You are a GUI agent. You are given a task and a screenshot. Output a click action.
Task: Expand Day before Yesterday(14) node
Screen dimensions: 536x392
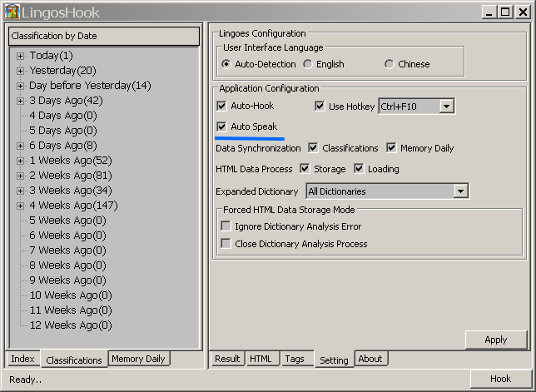point(20,86)
